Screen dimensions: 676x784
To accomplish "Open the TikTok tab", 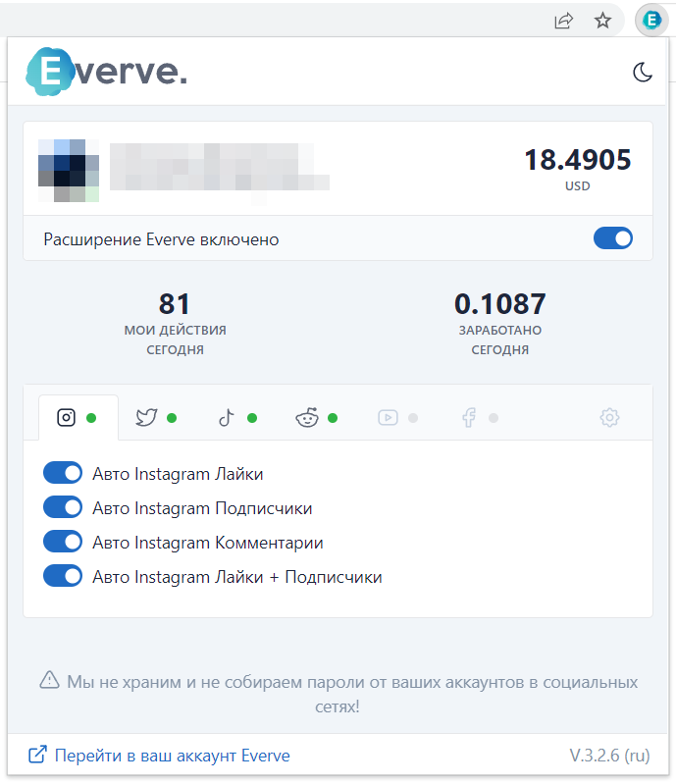I will point(237,417).
